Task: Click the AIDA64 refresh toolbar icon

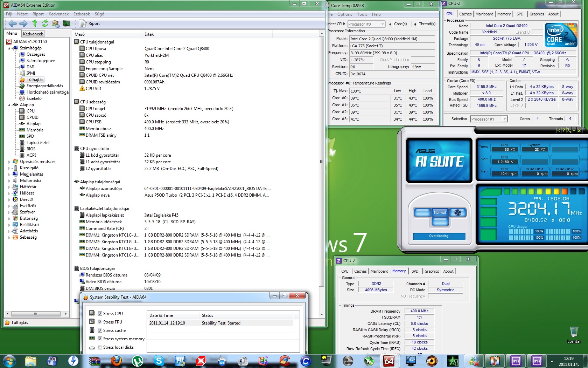Action: click(x=45, y=23)
